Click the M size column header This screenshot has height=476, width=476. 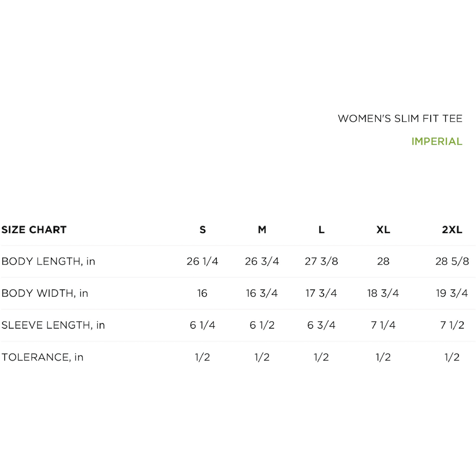[x=262, y=230]
